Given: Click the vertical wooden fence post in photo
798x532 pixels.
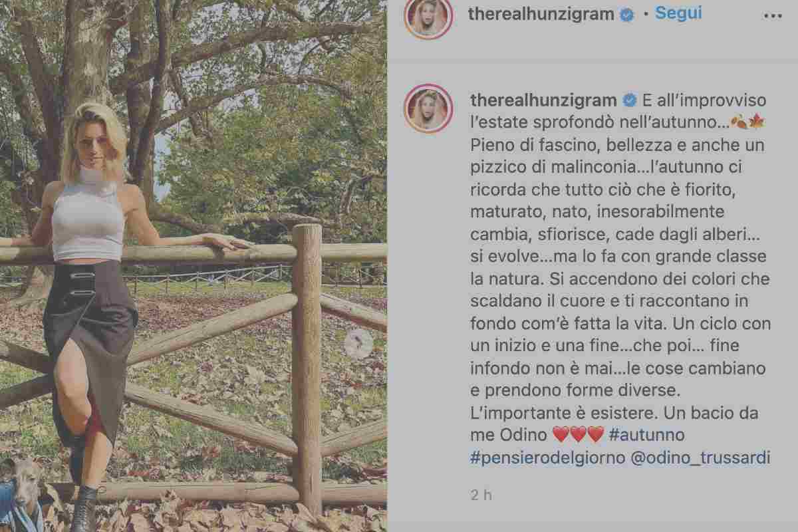Looking at the screenshot, I should [x=307, y=370].
